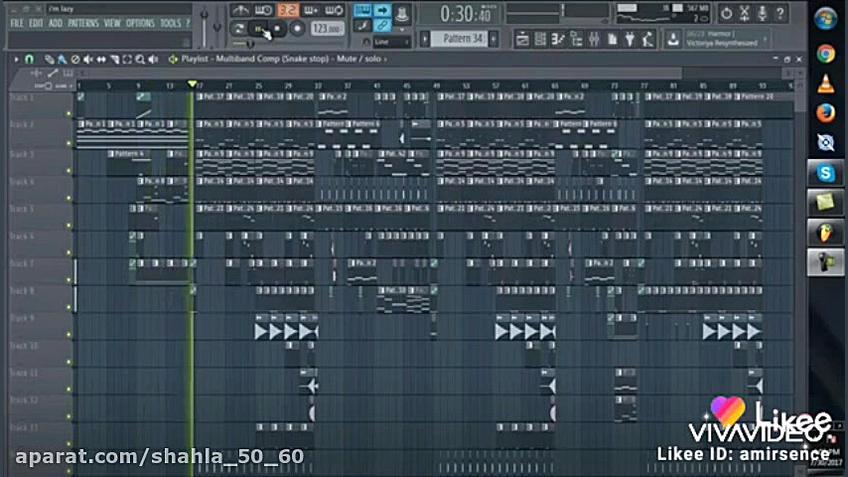Viewport: 848px width, 477px height.
Task: Toggle wait for input to start playing
Action: [x=263, y=11]
